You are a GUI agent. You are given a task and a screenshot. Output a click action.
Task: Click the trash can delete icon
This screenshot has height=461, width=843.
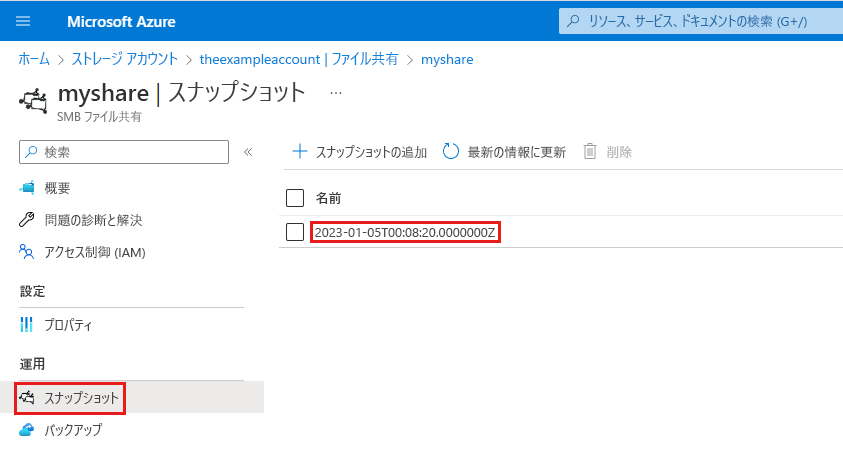point(590,152)
